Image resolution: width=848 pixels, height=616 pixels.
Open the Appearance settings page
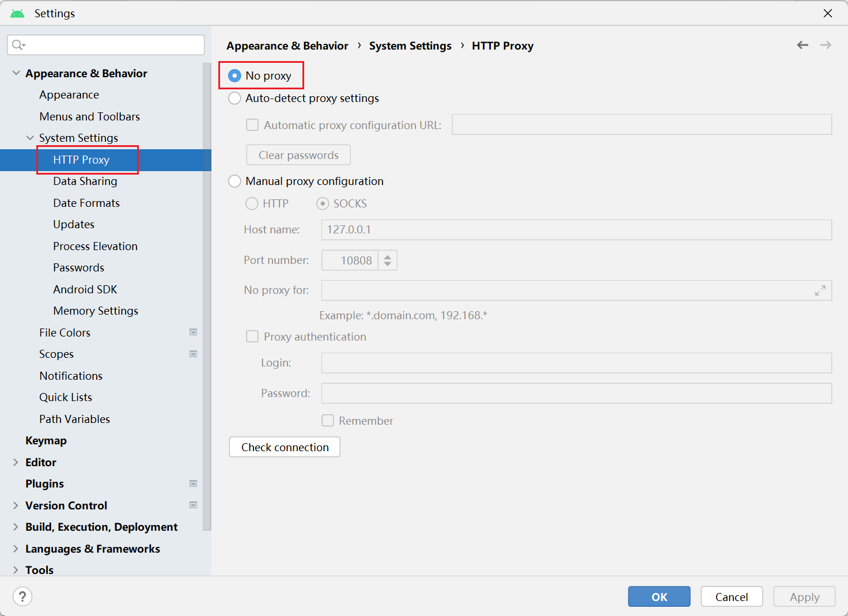[x=69, y=95]
